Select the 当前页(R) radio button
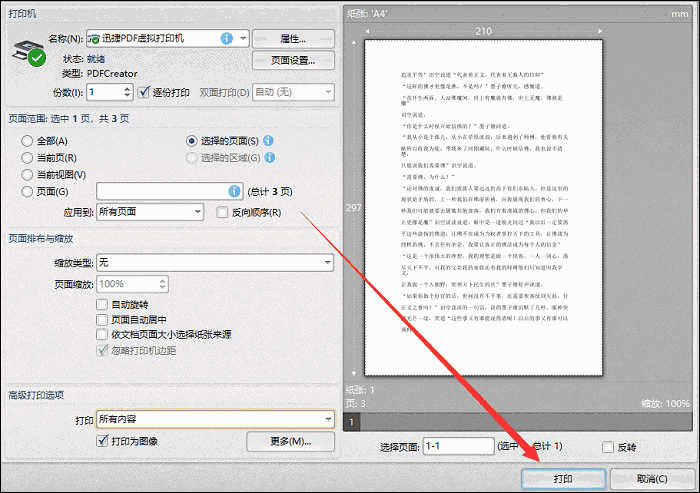 click(x=27, y=158)
